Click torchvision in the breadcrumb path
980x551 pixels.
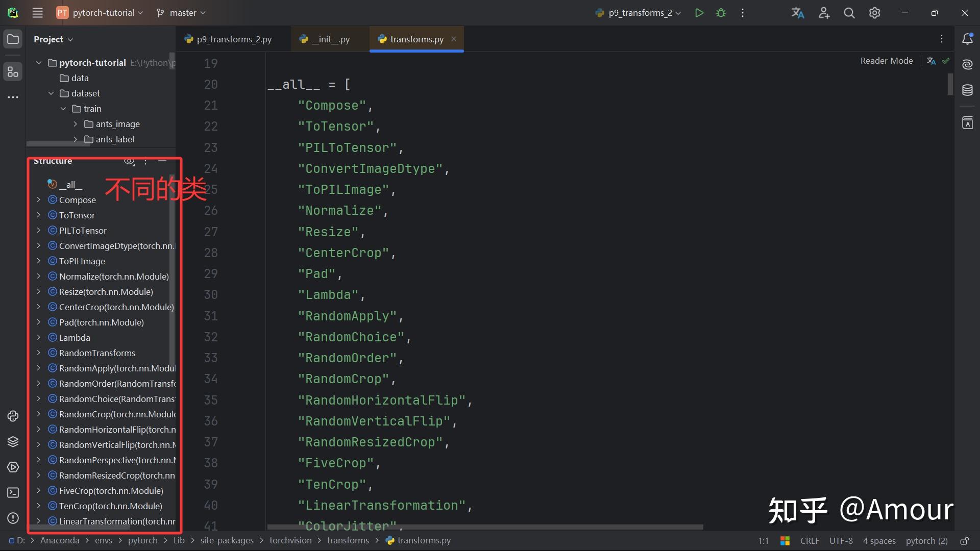(x=290, y=540)
